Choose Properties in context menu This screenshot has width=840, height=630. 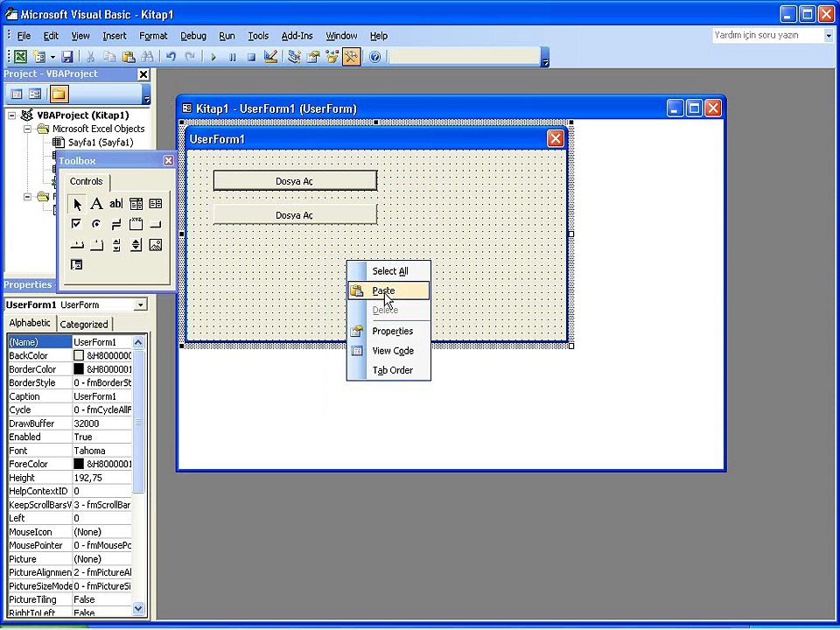[388, 331]
